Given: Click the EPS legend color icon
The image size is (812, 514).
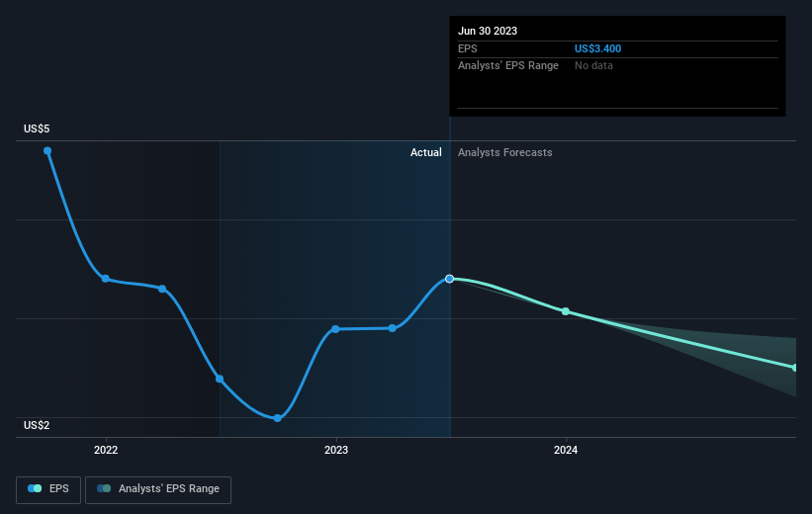Looking at the screenshot, I should click(35, 488).
